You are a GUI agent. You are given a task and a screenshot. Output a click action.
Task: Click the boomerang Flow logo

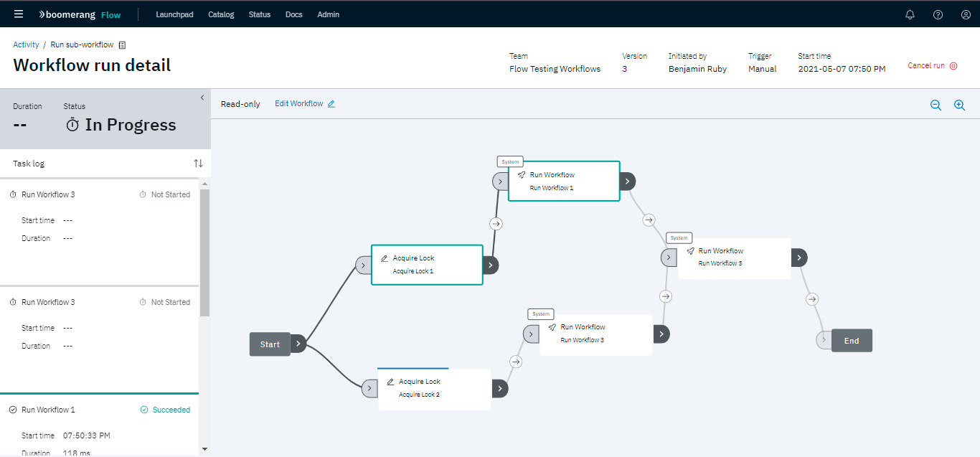click(x=80, y=14)
